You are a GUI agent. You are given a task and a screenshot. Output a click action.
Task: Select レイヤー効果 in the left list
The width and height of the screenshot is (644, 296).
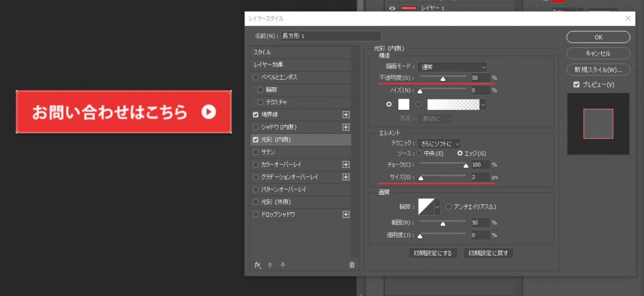[x=301, y=65]
